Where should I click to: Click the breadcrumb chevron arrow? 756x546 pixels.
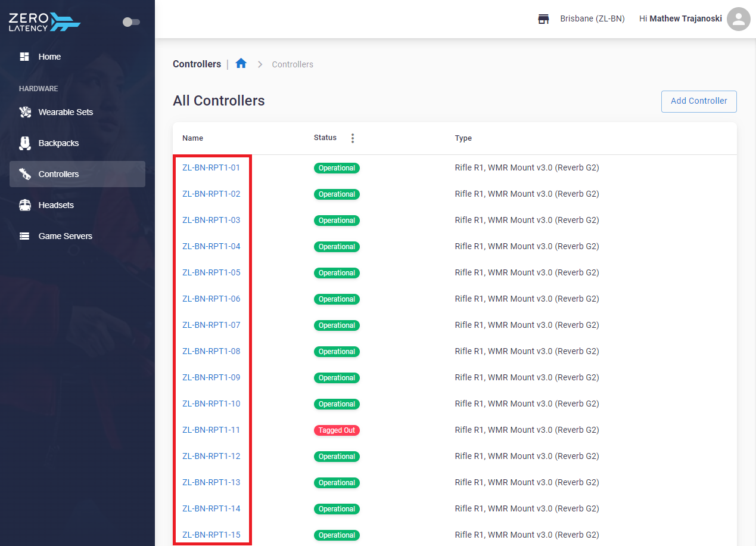pyautogui.click(x=260, y=64)
